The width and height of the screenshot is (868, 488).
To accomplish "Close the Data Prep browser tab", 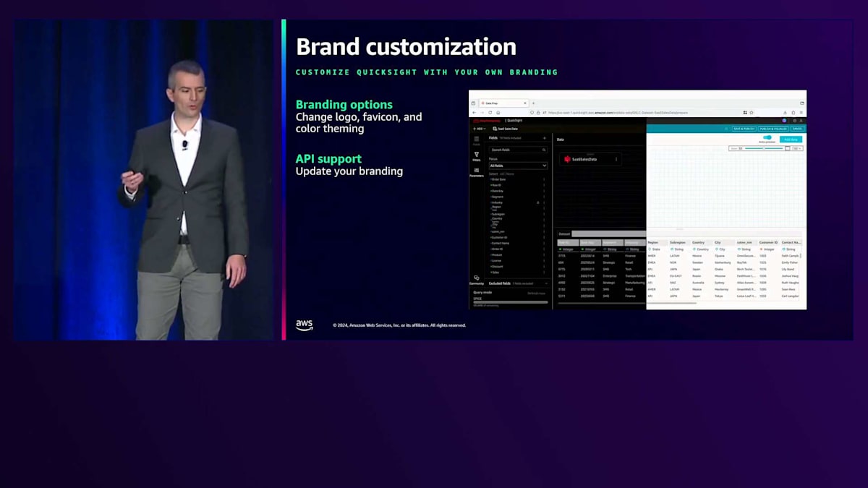I will click(x=525, y=103).
